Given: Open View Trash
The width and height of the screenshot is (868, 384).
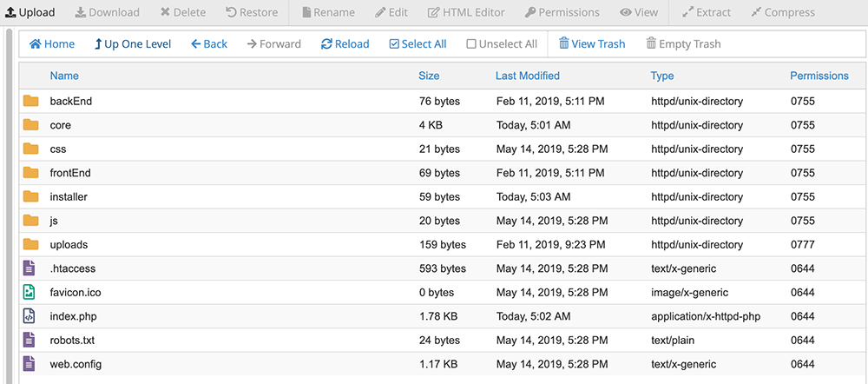Looking at the screenshot, I should point(591,43).
